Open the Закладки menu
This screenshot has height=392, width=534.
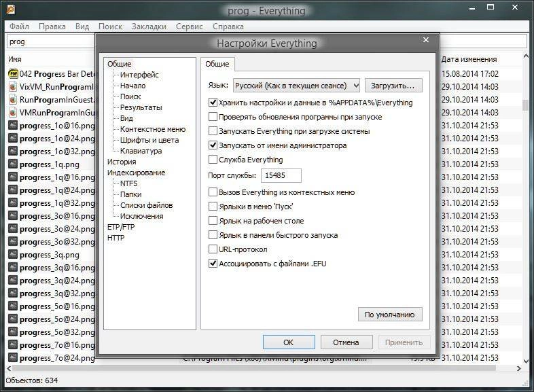click(149, 26)
